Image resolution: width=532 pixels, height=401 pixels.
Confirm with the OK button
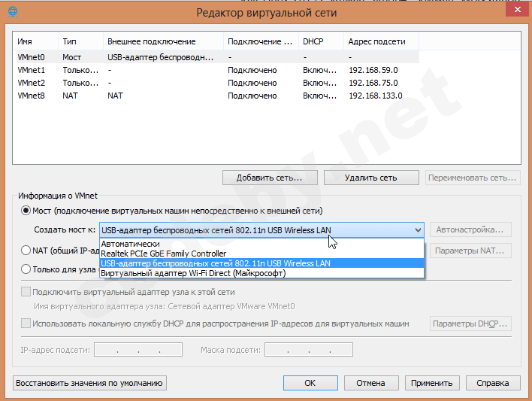coord(310,383)
